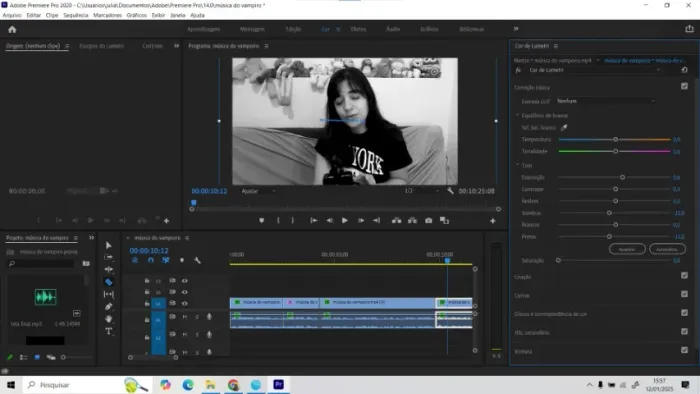Toggle the HSL secundário checkbox
The width and height of the screenshot is (700, 394).
click(684, 332)
